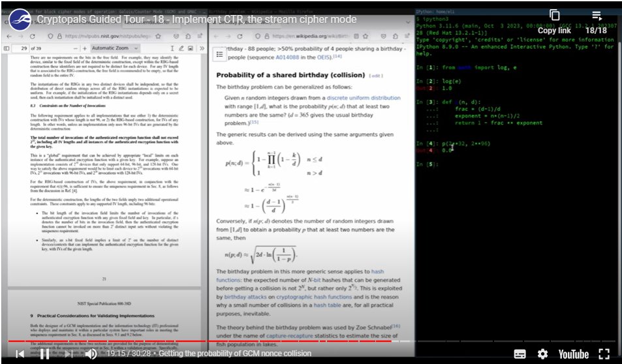The height and width of the screenshot is (364, 622).
Task: Reload the NIST PDF page
Action: pos(33,36)
